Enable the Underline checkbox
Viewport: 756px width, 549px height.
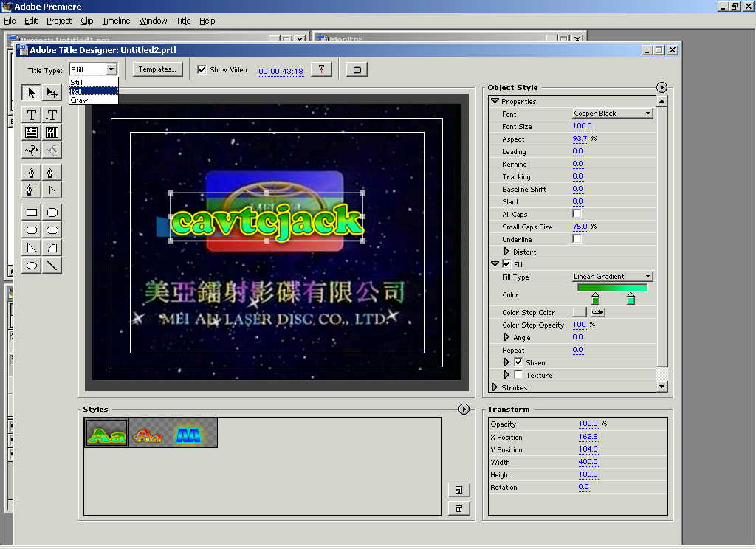(577, 238)
